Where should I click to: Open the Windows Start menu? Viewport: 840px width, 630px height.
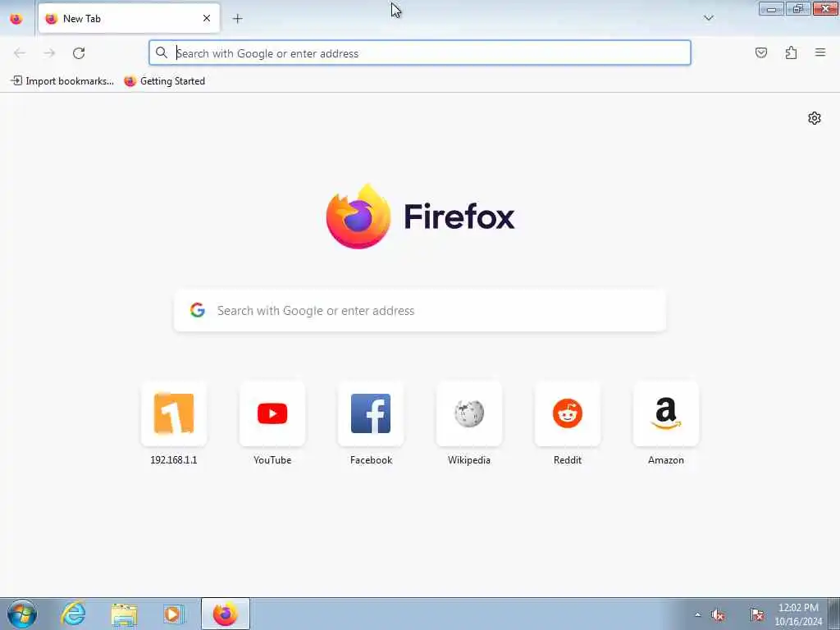point(22,614)
